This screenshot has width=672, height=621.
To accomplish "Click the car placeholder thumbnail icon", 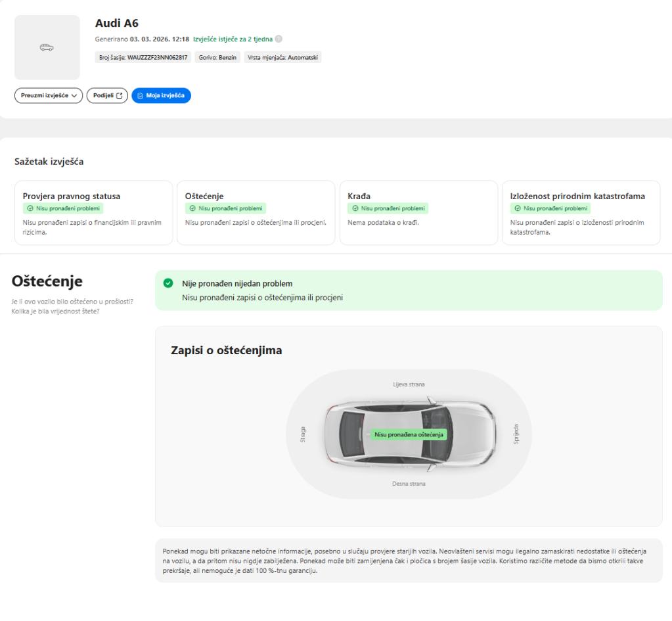I will pos(47,47).
